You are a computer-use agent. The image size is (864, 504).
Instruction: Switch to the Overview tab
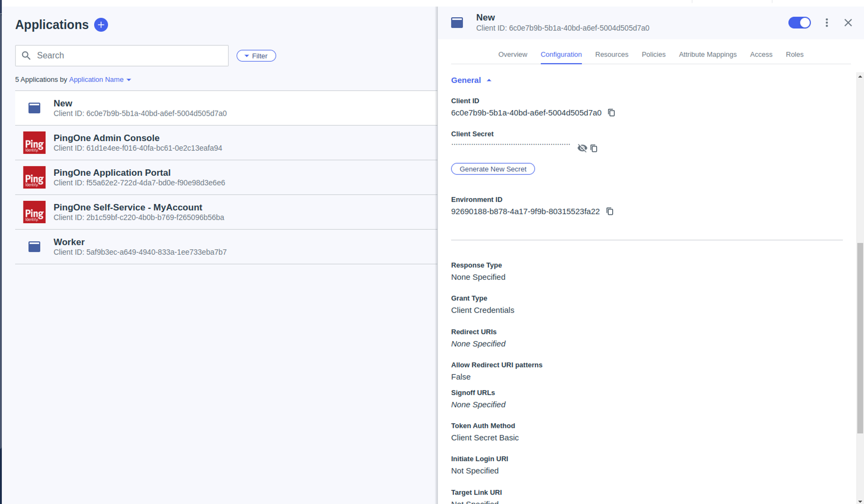(x=512, y=54)
